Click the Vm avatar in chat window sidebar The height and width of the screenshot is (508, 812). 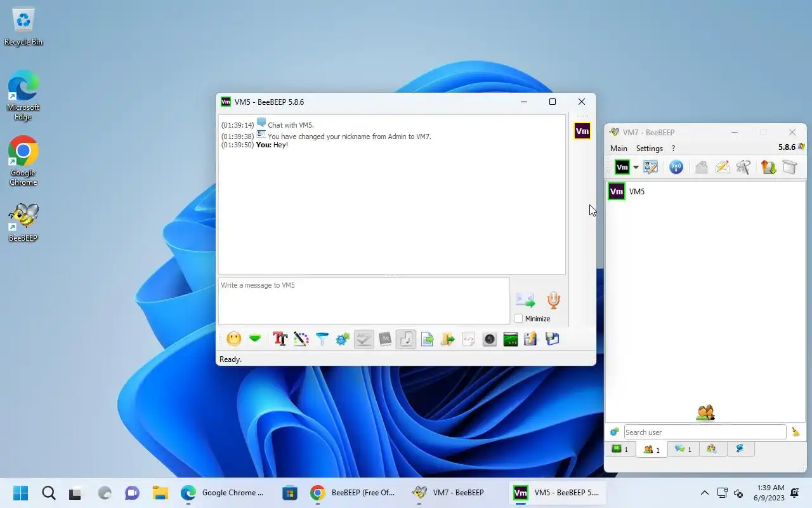[x=582, y=131]
